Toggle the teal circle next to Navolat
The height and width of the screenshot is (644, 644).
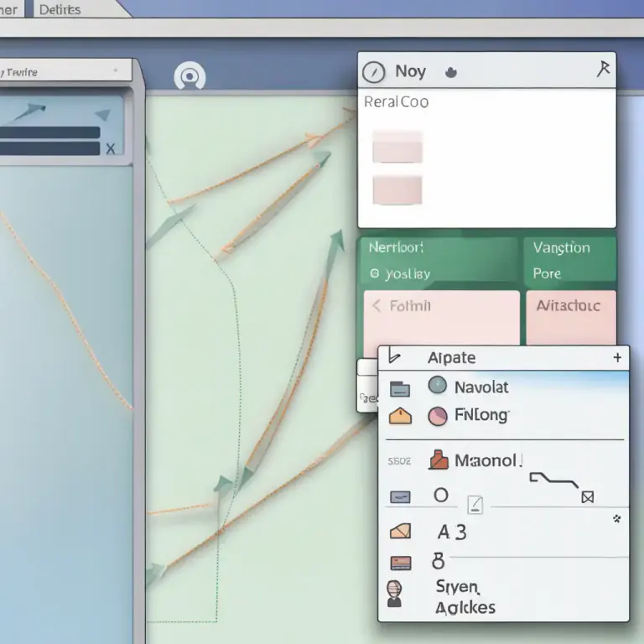tap(438, 385)
